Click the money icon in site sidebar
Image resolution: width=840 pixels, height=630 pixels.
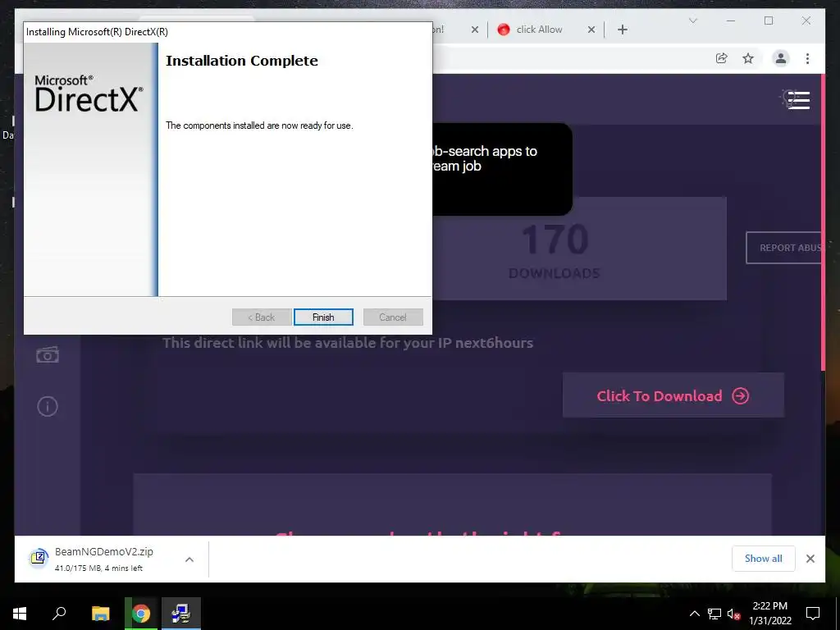[x=47, y=354]
